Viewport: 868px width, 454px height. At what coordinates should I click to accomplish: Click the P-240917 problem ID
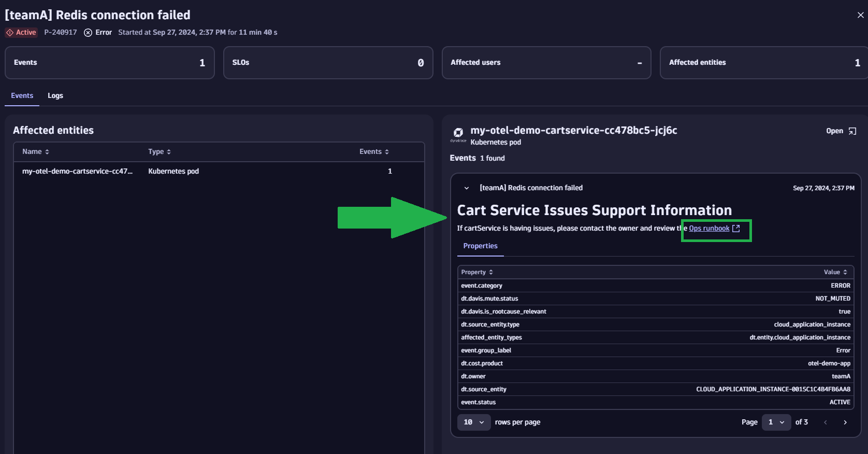click(61, 32)
